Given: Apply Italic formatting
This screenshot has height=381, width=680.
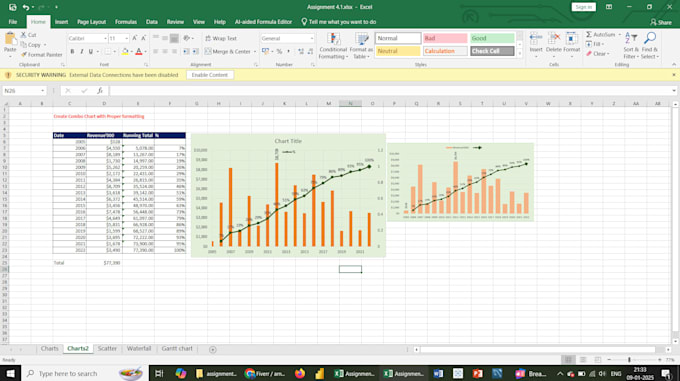Looking at the screenshot, I should [x=82, y=52].
